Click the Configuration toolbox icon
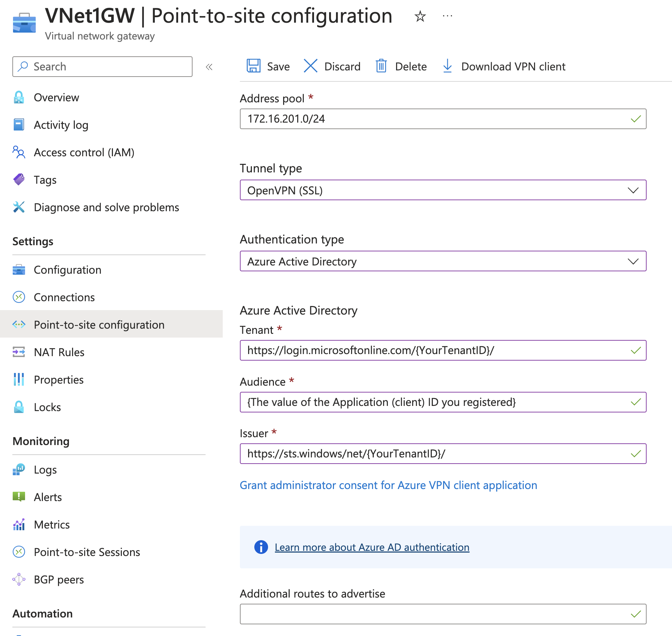This screenshot has height=636, width=672. click(19, 270)
